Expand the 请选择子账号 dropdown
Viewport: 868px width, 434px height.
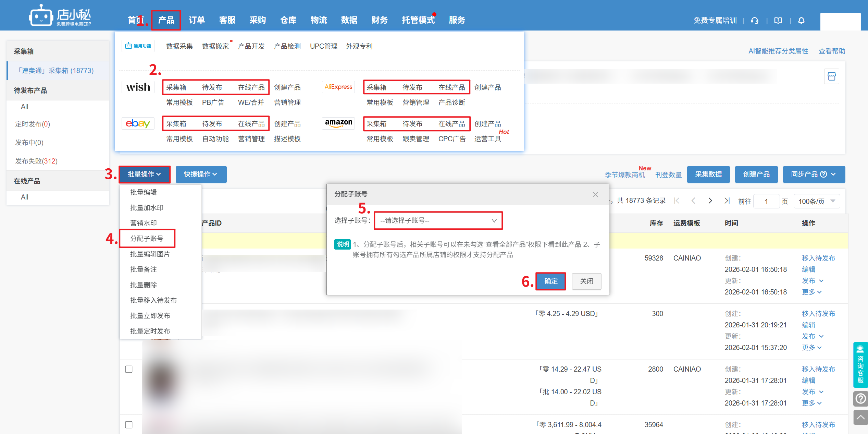pos(438,220)
